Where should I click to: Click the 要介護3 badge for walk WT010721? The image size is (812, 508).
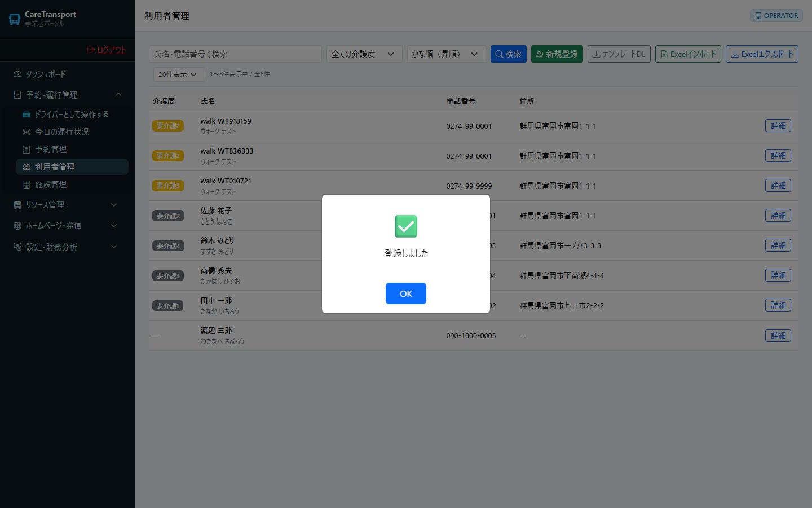click(168, 186)
